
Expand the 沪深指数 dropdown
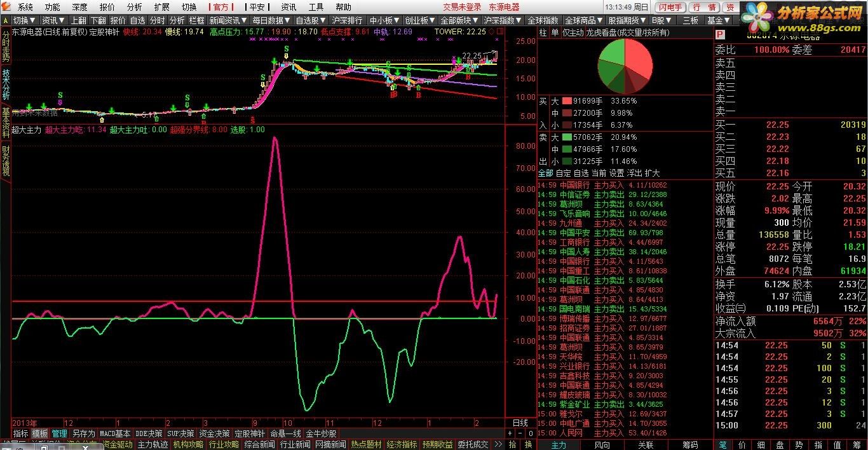tap(503, 20)
